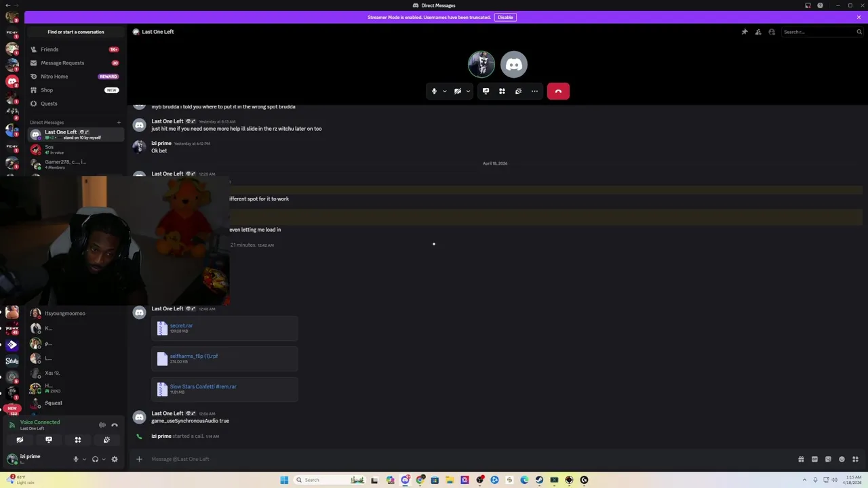Turn on camera in call controls bar
Image resolution: width=868 pixels, height=488 pixels.
(458, 91)
